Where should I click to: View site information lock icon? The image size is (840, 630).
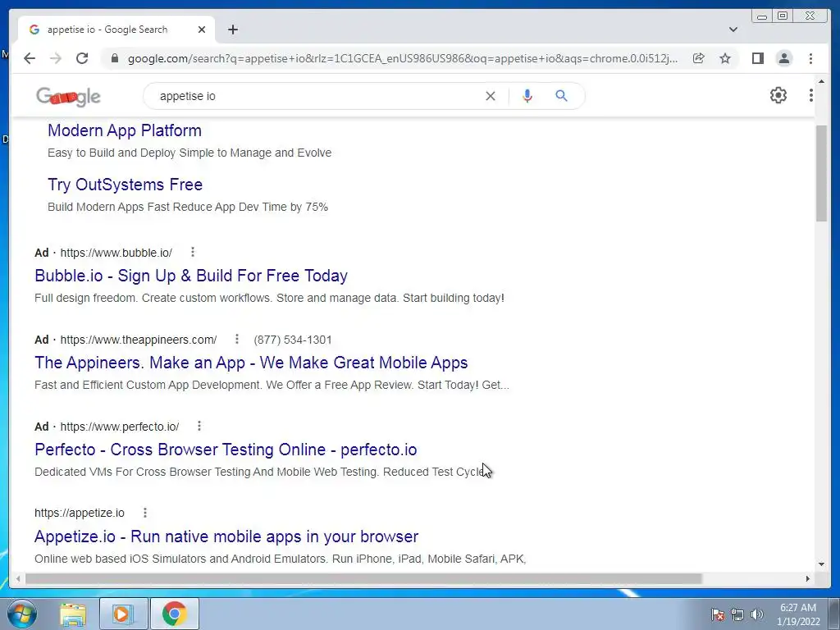tap(114, 58)
